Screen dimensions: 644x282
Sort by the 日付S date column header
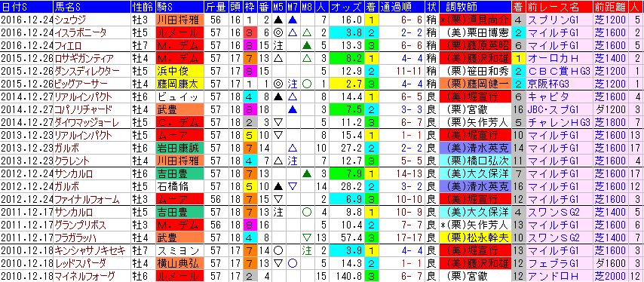(x=26, y=7)
